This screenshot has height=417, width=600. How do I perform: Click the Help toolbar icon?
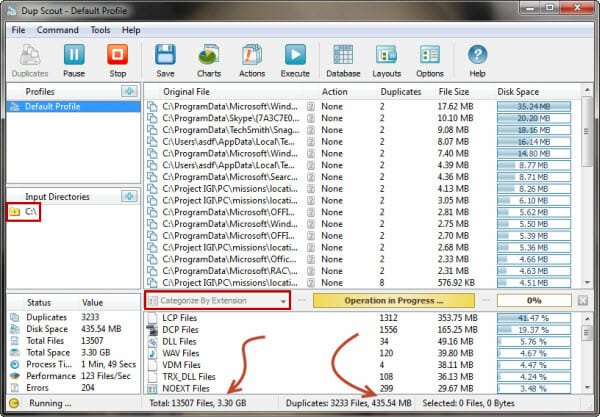pos(477,54)
